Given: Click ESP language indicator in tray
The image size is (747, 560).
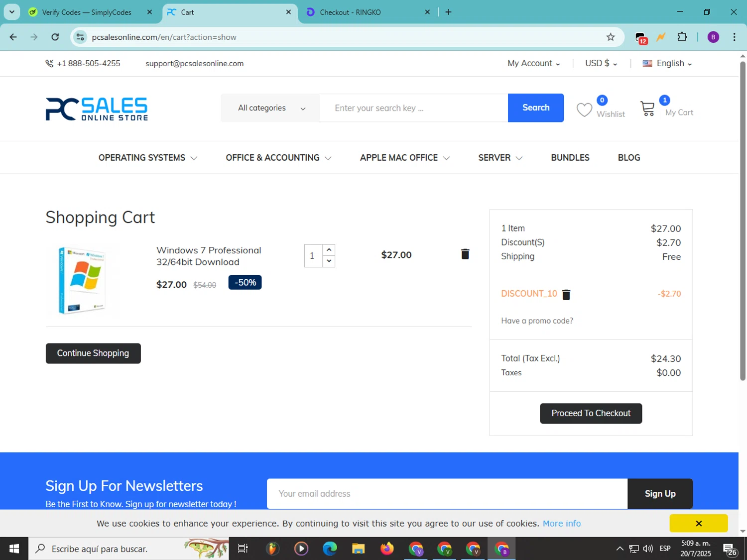Looking at the screenshot, I should 665,549.
